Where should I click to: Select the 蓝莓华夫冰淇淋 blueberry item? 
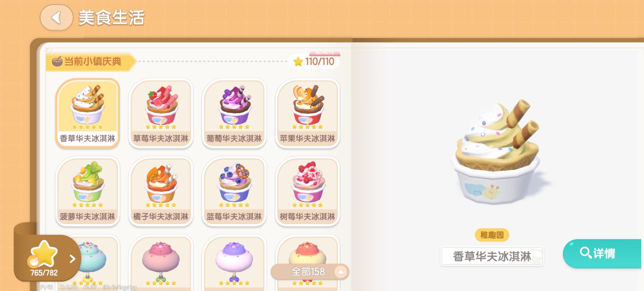234,191
